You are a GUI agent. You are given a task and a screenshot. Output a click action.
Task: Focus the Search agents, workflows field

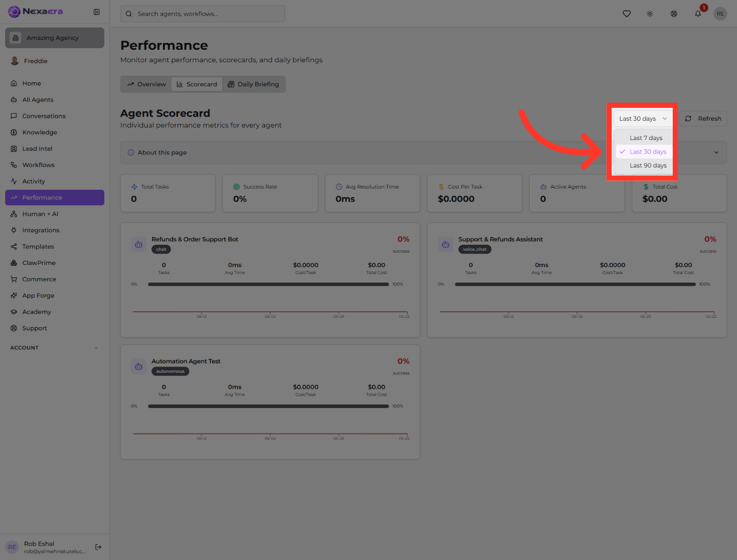coord(203,14)
